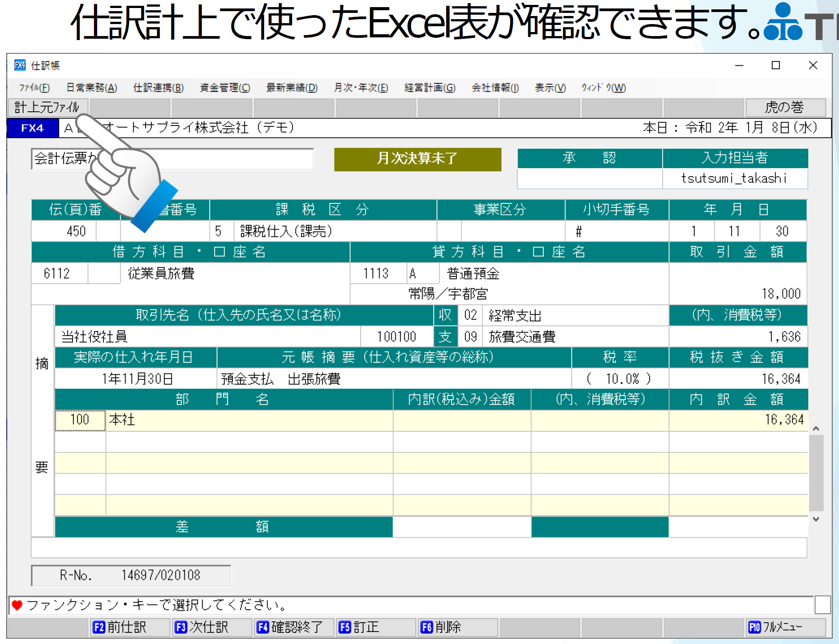
Task: Open the 仕訳連携(B) menu
Action: (158, 88)
